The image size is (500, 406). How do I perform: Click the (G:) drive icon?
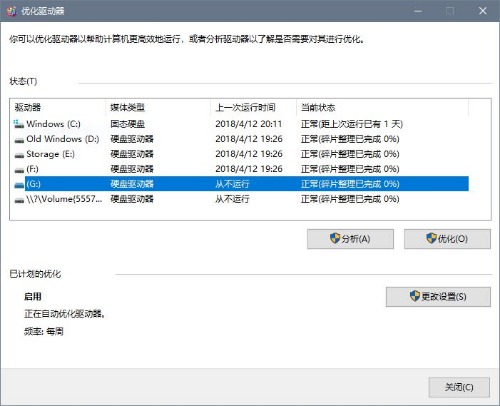coord(19,184)
